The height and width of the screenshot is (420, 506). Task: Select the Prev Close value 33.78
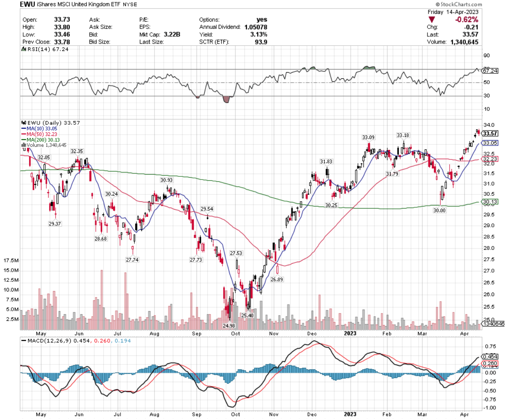click(62, 42)
